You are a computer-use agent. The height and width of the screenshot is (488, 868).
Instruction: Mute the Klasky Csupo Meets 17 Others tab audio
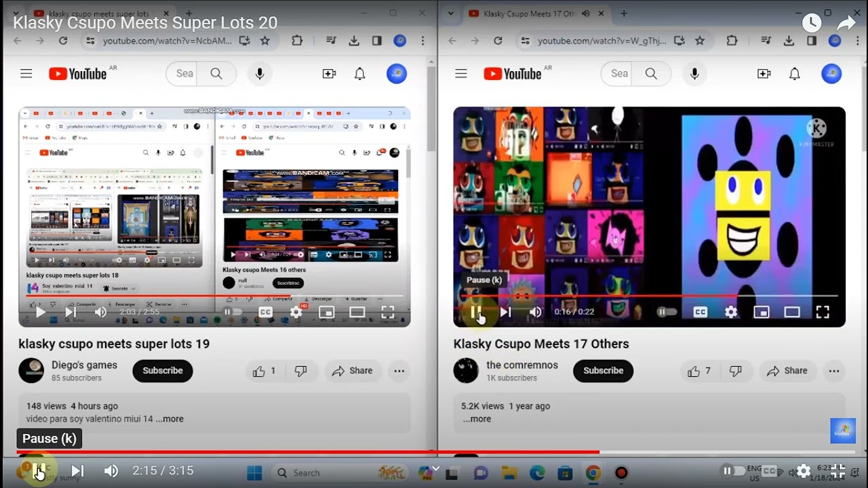pos(586,14)
